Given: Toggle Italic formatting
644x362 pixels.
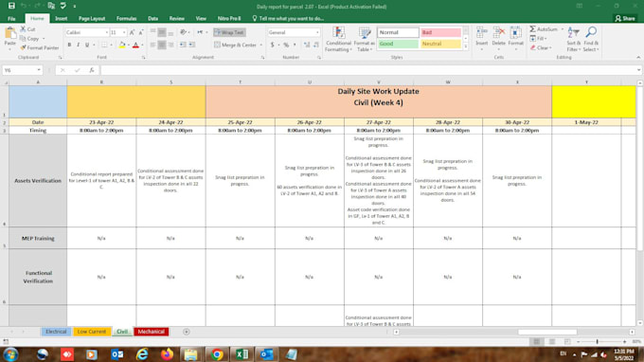Looking at the screenshot, I should [x=78, y=45].
